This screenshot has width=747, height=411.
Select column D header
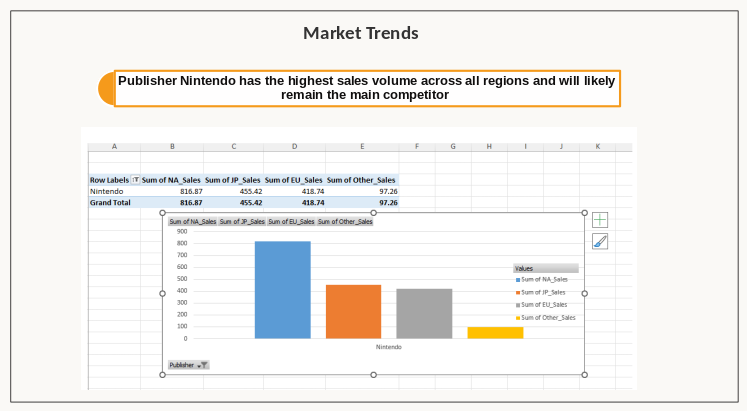click(x=294, y=147)
